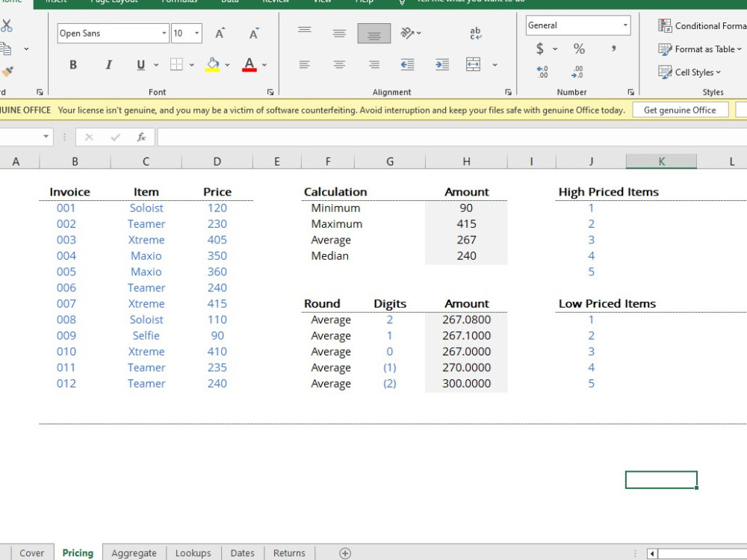This screenshot has width=747, height=560.
Task: Expand the Underline style dropdown arrow
Action: click(x=156, y=65)
